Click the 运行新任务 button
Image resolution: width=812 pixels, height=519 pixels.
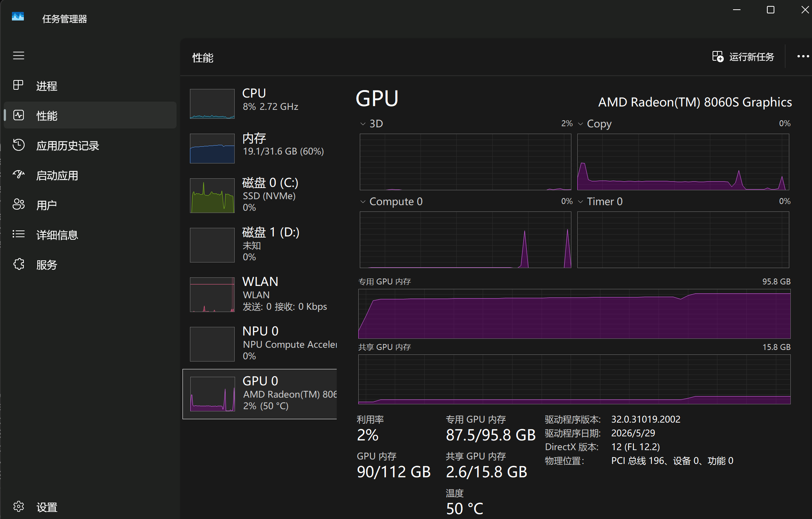(743, 57)
